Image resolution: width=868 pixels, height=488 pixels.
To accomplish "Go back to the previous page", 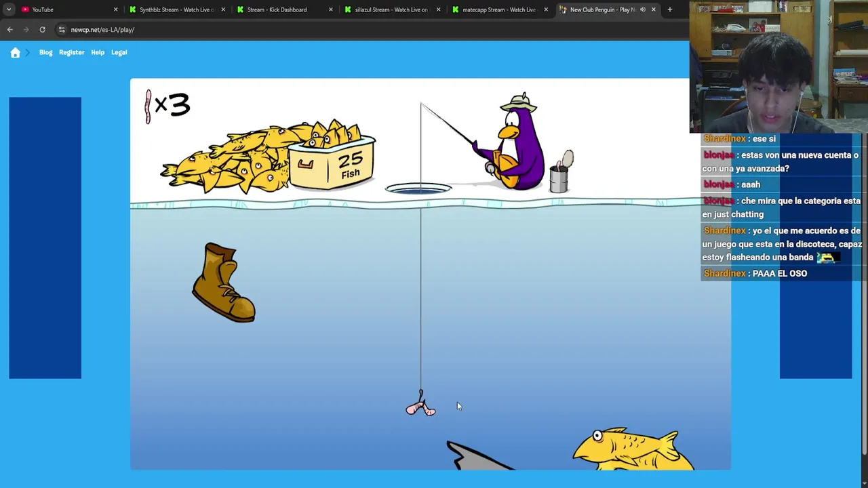I will coord(9,30).
